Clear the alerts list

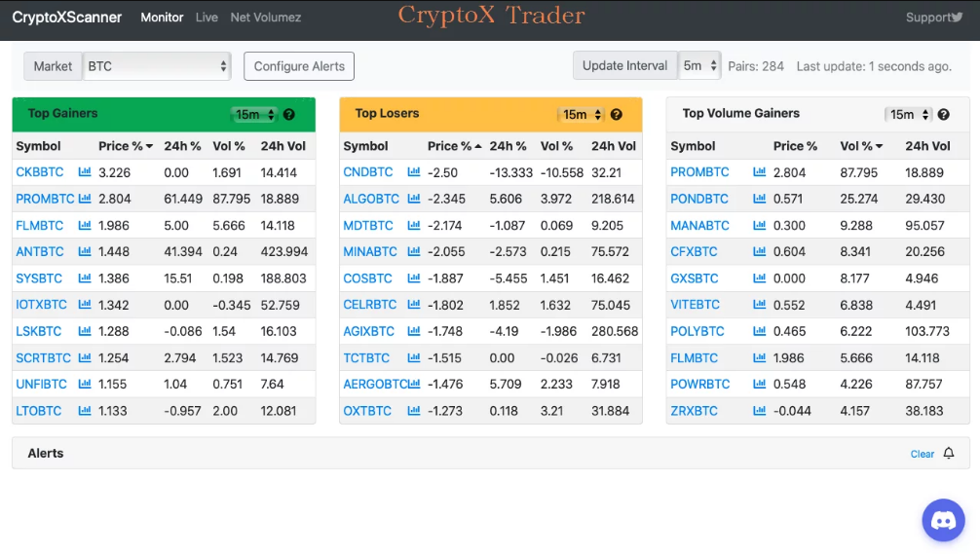click(x=922, y=454)
